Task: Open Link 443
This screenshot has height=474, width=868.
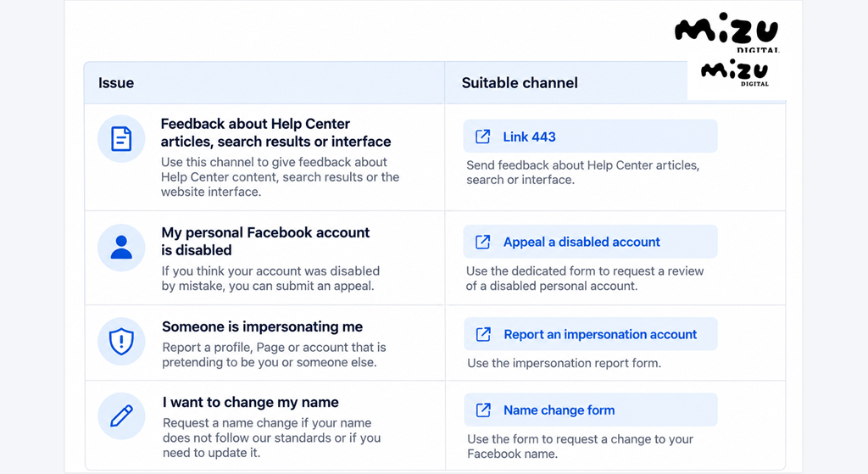Action: pos(590,137)
